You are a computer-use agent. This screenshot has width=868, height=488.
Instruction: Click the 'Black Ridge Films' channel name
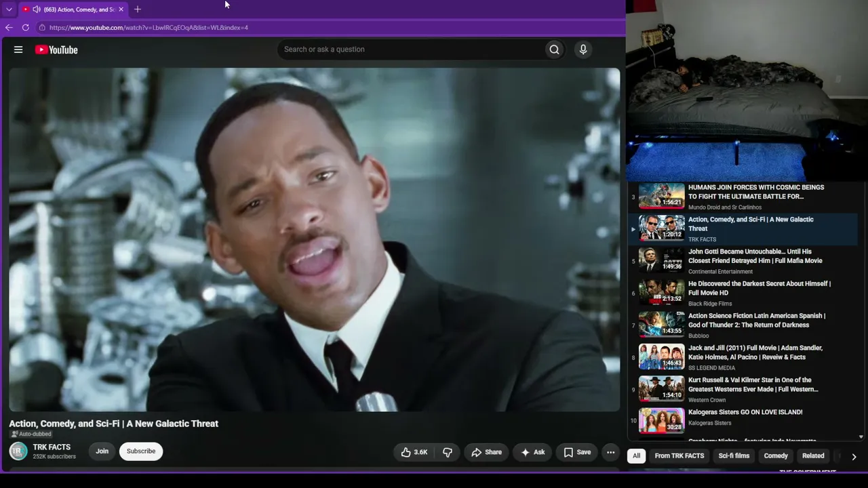point(710,304)
